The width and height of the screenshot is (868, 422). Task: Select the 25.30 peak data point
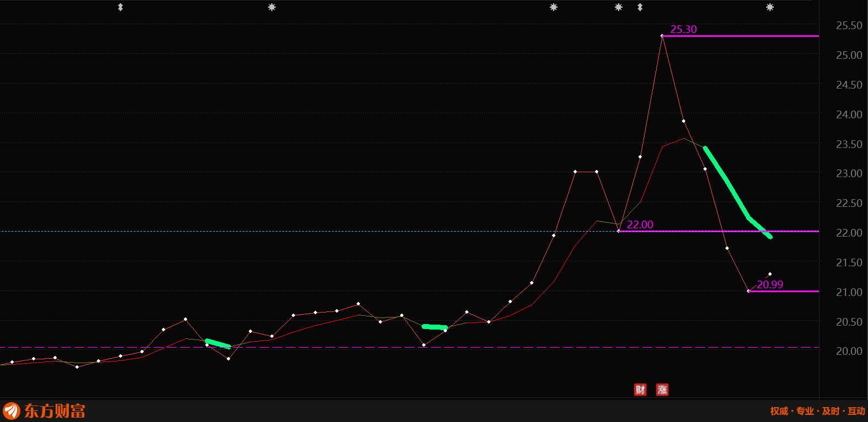pos(662,36)
